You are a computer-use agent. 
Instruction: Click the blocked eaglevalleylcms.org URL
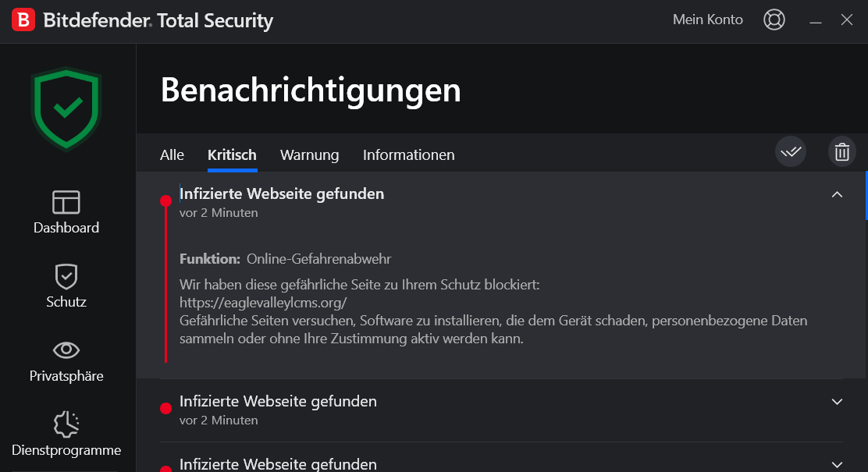point(263,303)
